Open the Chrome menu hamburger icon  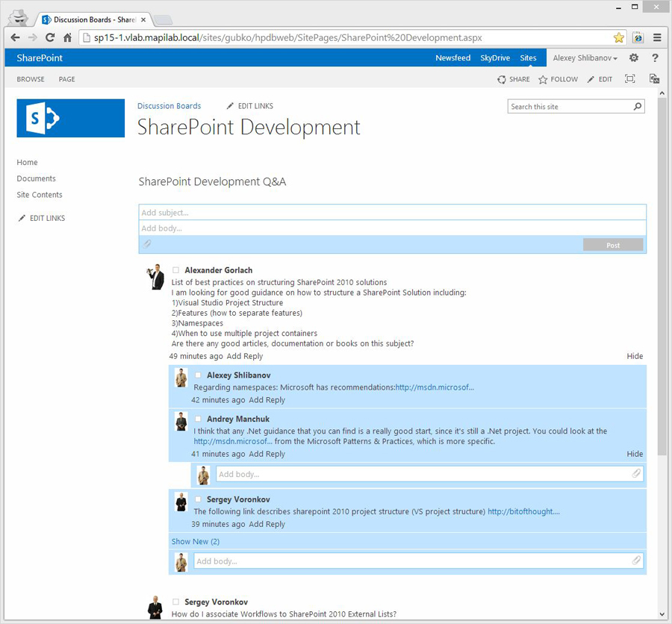click(657, 38)
